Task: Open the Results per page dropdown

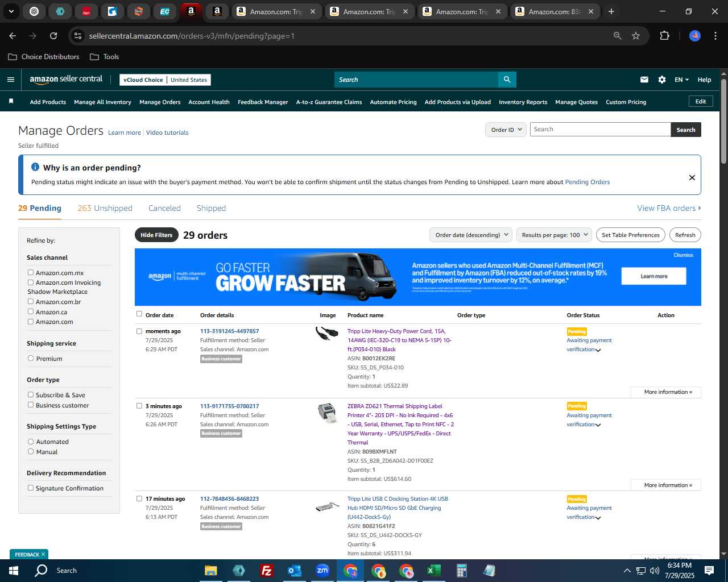Action: tap(555, 235)
